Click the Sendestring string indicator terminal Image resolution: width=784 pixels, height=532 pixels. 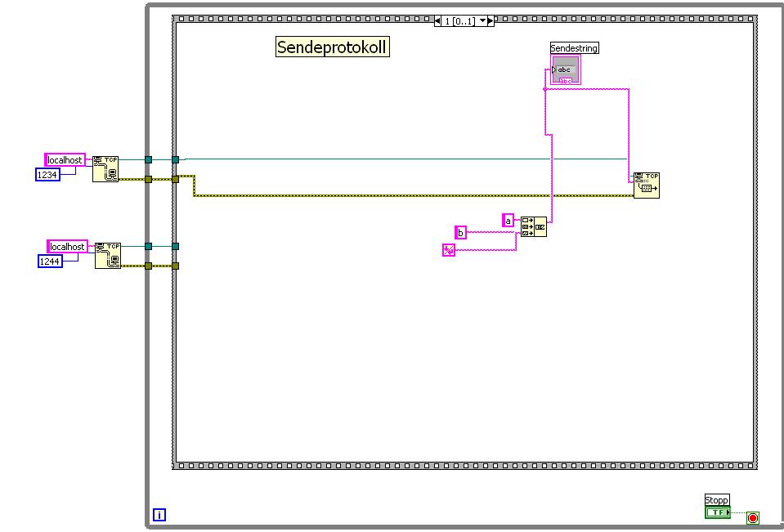[x=566, y=70]
